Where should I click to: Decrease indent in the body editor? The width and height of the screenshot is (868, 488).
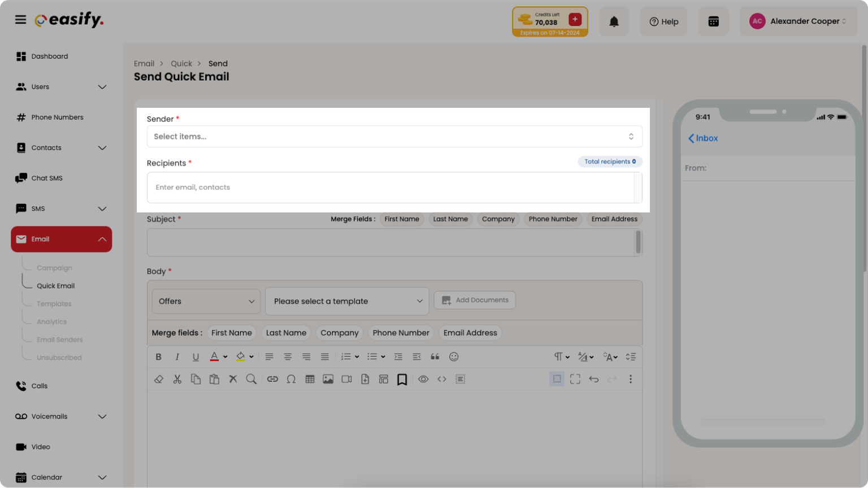pos(417,357)
